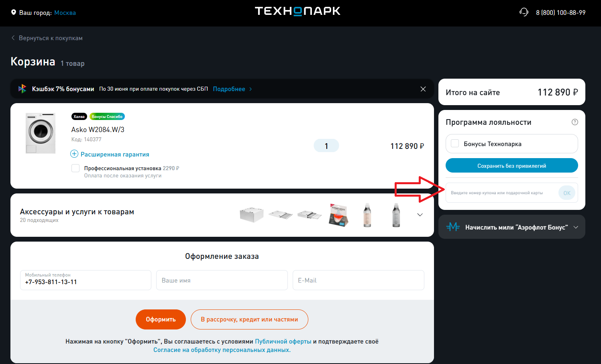Click the location pin icon next to Ваш город
Image resolution: width=601 pixels, height=364 pixels.
(14, 12)
